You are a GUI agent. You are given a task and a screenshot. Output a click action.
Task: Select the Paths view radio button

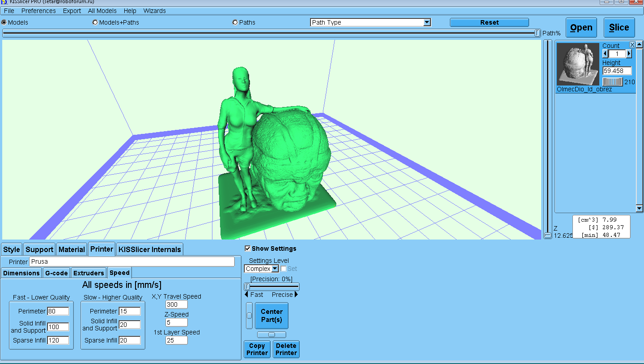[x=235, y=22]
